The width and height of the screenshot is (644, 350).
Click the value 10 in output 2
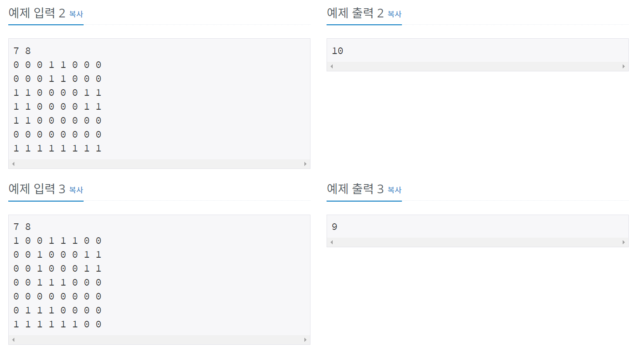337,51
